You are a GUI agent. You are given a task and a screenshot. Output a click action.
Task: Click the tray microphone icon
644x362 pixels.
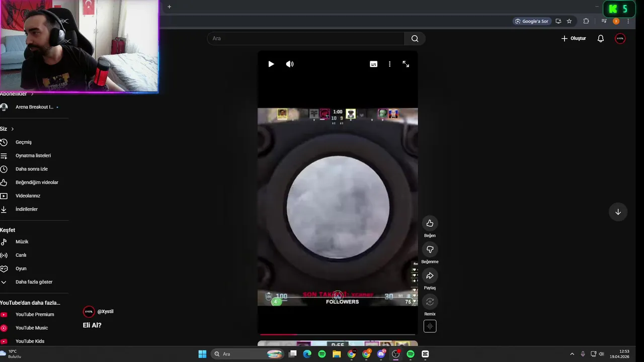click(583, 354)
